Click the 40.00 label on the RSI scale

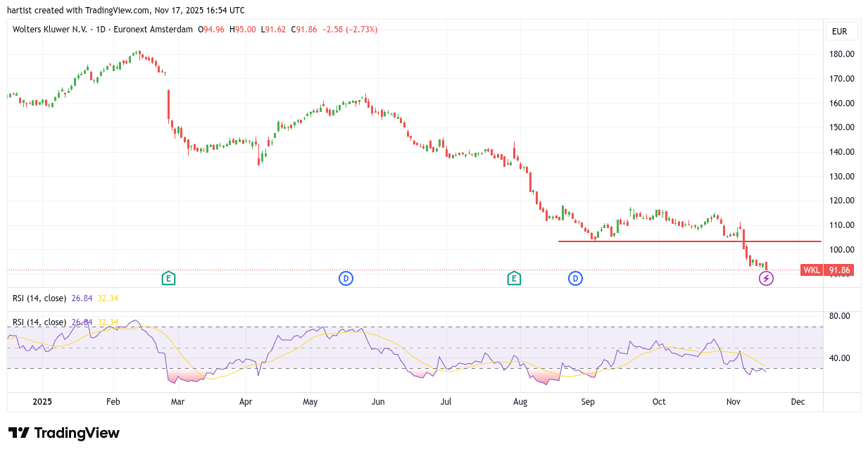pos(839,358)
